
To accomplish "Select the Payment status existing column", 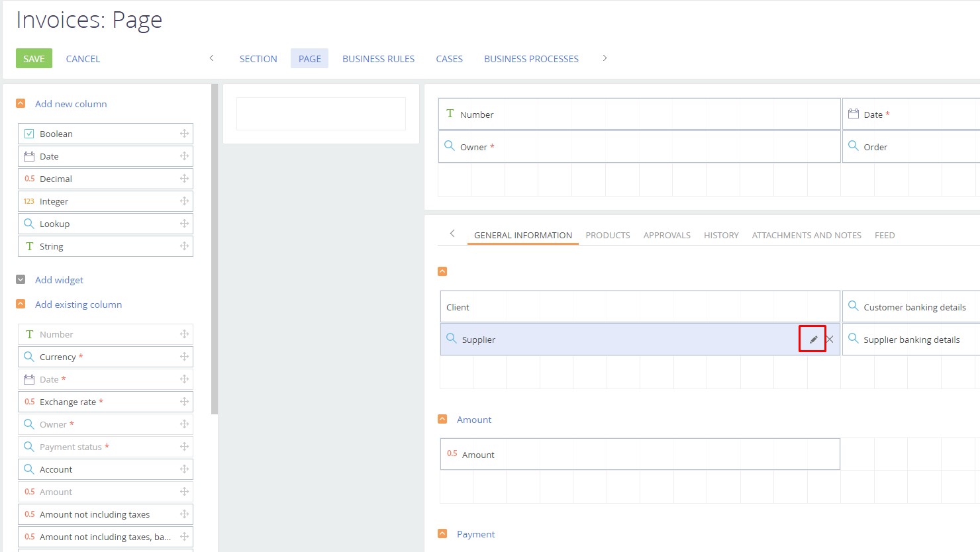I will pos(105,447).
